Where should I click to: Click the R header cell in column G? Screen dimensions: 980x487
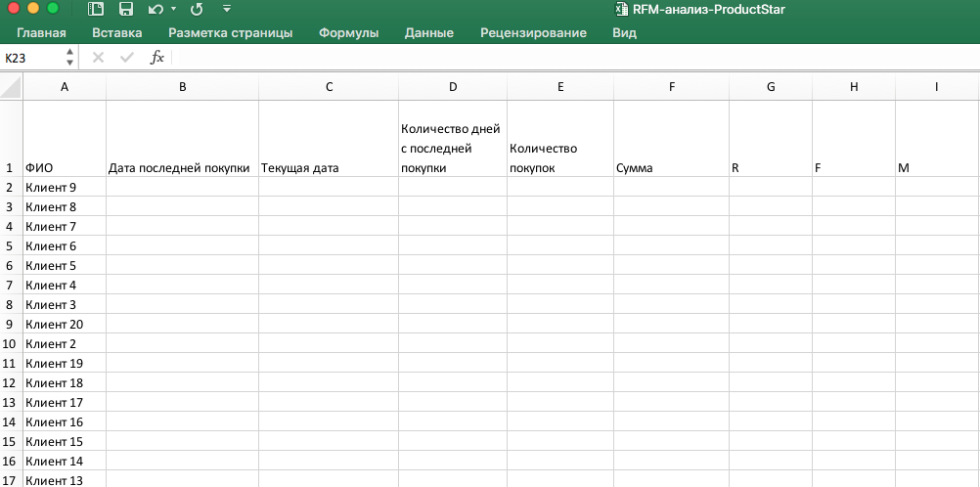click(x=771, y=138)
